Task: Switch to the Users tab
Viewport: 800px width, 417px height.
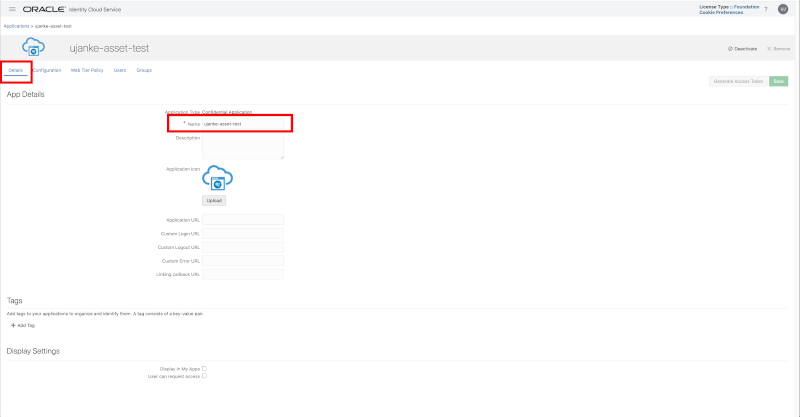Action: (x=120, y=70)
